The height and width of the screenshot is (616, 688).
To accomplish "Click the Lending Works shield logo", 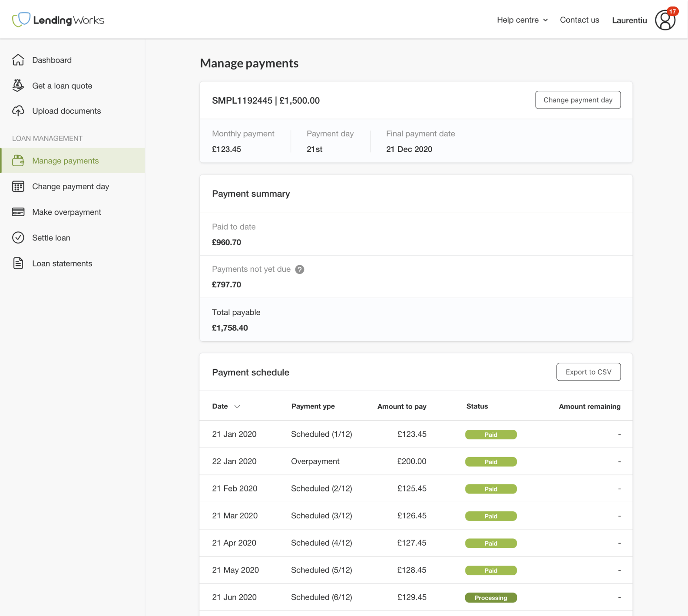I will click(21, 20).
